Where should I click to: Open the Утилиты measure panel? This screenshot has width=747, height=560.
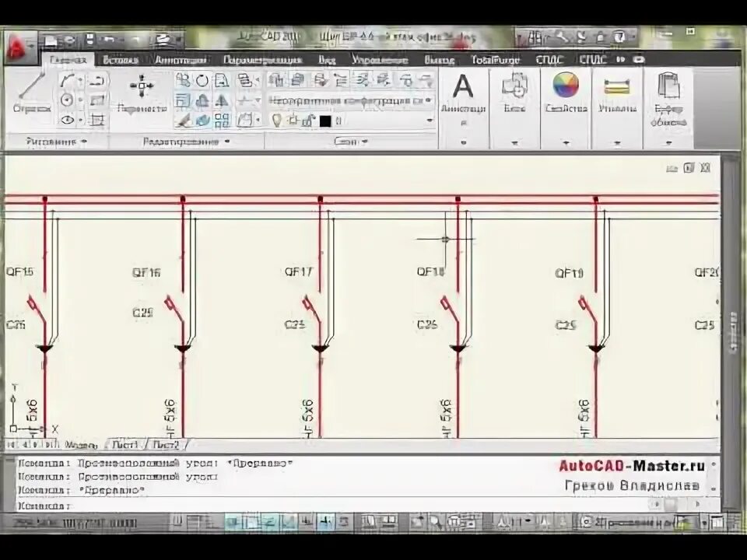tap(617, 93)
